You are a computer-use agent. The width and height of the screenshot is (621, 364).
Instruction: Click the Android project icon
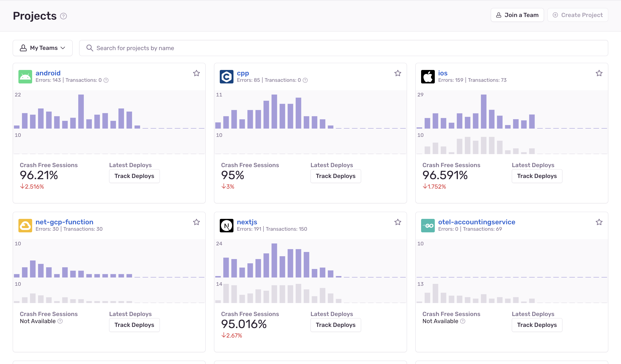(25, 77)
